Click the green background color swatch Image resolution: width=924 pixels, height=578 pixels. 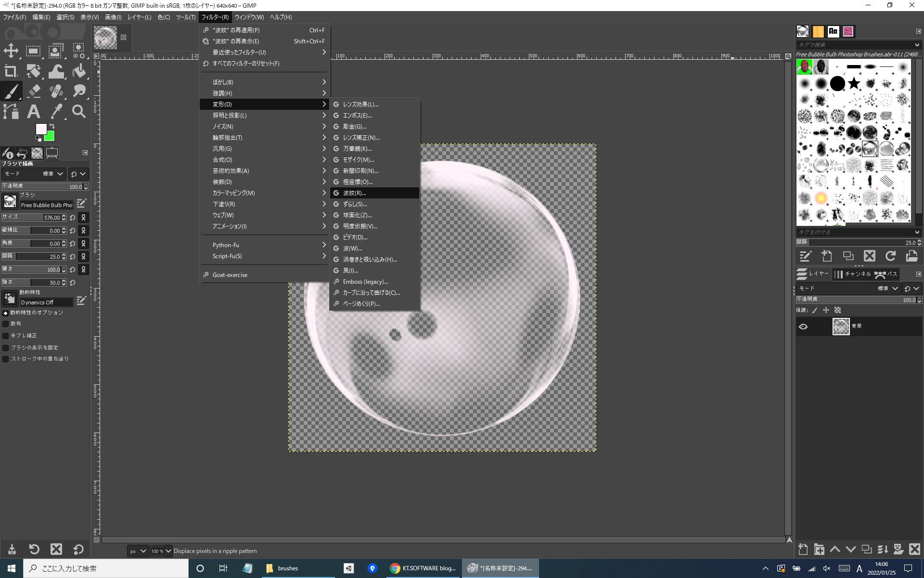pos(50,136)
